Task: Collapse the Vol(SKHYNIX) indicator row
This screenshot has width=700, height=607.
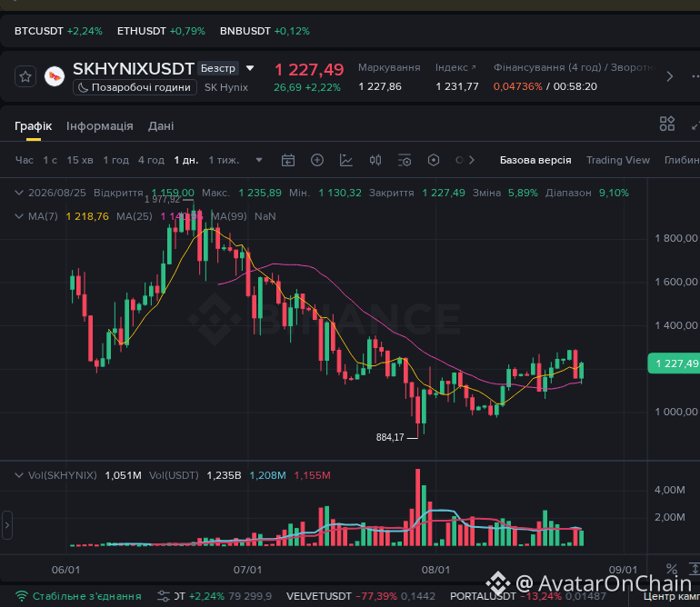Action: [19, 475]
